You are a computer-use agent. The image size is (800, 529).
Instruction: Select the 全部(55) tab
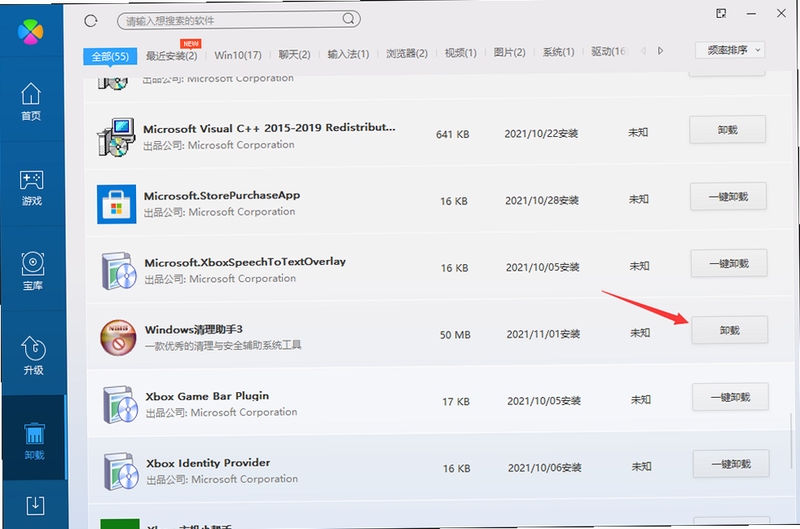110,56
